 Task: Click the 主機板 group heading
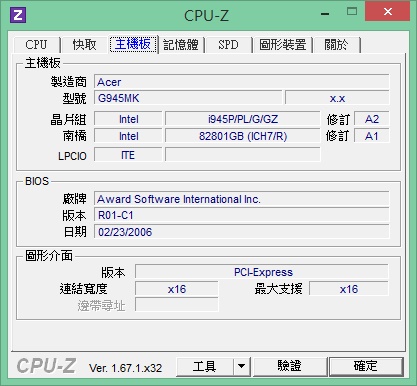43,63
